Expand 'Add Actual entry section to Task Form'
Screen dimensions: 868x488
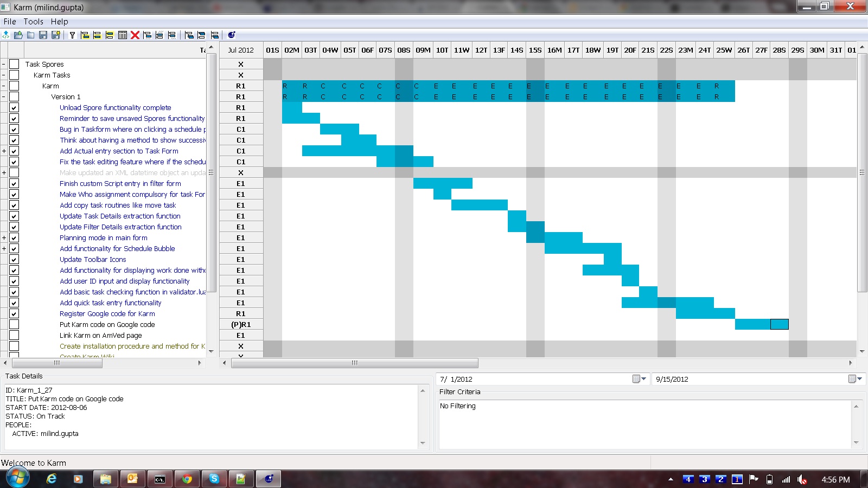(x=4, y=151)
